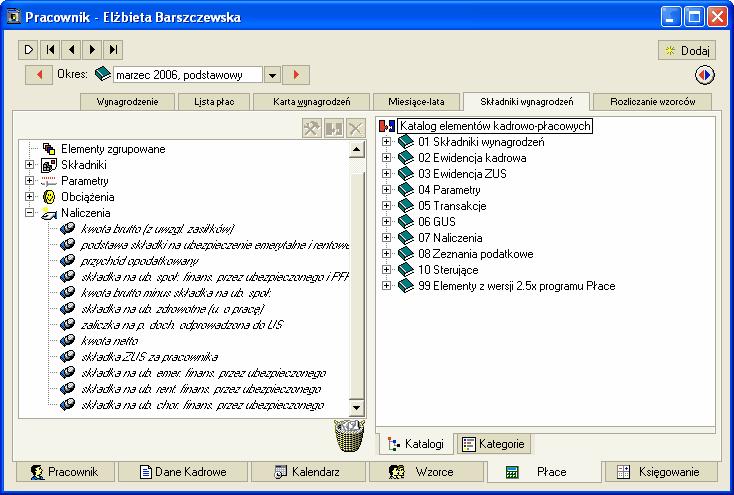734x495 pixels.
Task: Click the wastebasket trash icon
Action: (349, 436)
